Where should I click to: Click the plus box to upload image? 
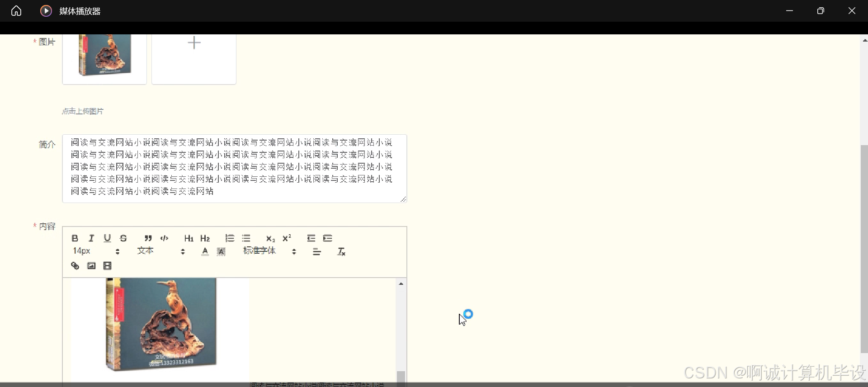(x=194, y=59)
